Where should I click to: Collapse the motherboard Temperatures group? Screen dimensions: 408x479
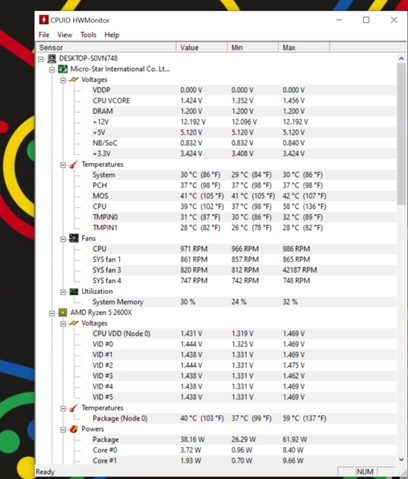(x=63, y=165)
